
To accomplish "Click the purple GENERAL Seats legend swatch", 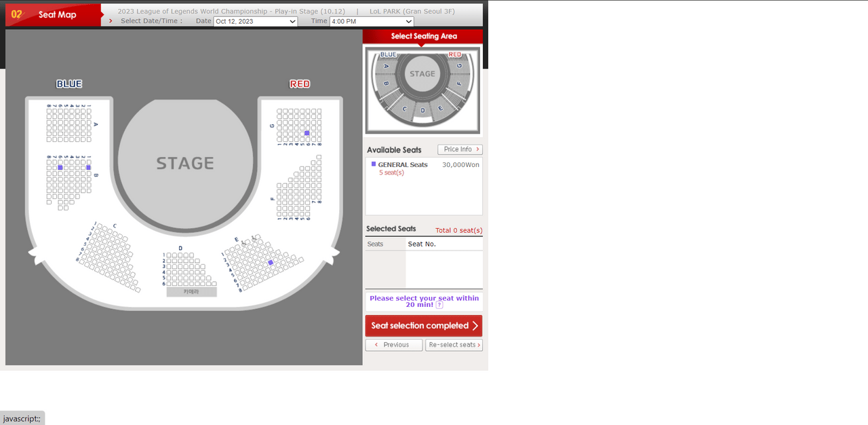I will 374,164.
